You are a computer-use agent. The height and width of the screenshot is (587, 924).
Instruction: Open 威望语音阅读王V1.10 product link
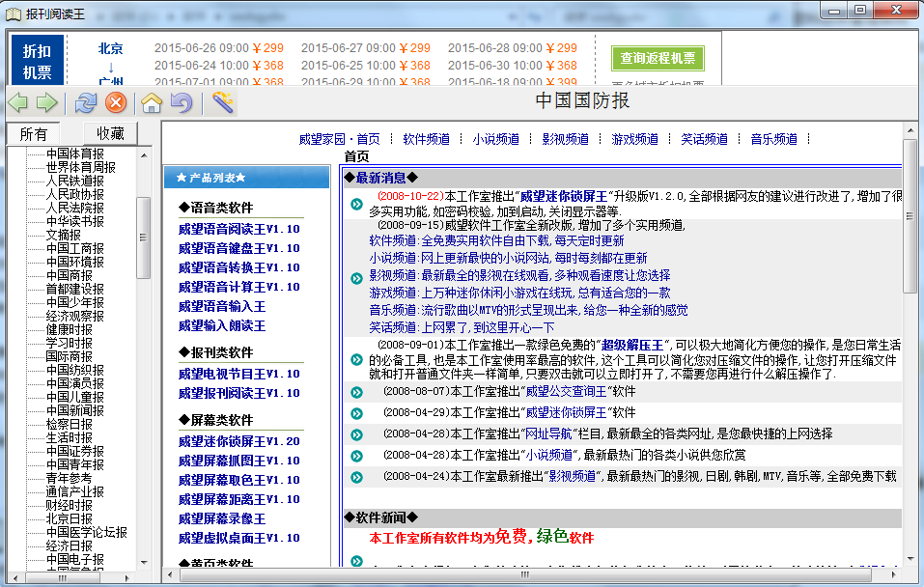pos(238,229)
